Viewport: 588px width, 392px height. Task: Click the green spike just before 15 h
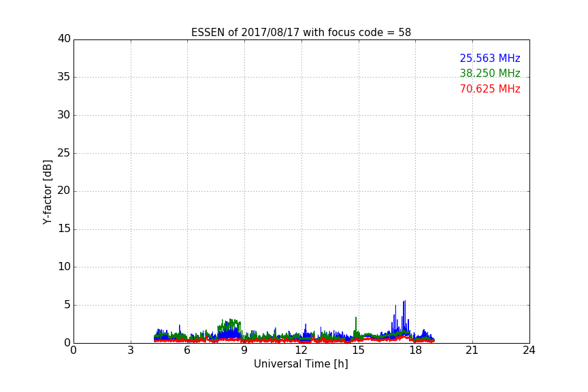point(355,325)
